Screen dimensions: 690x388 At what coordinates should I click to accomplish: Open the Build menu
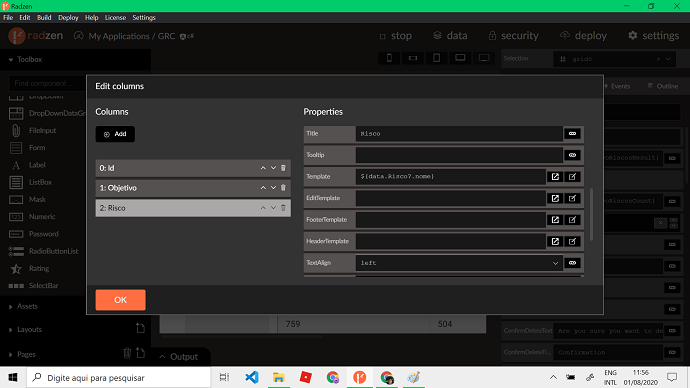point(44,18)
